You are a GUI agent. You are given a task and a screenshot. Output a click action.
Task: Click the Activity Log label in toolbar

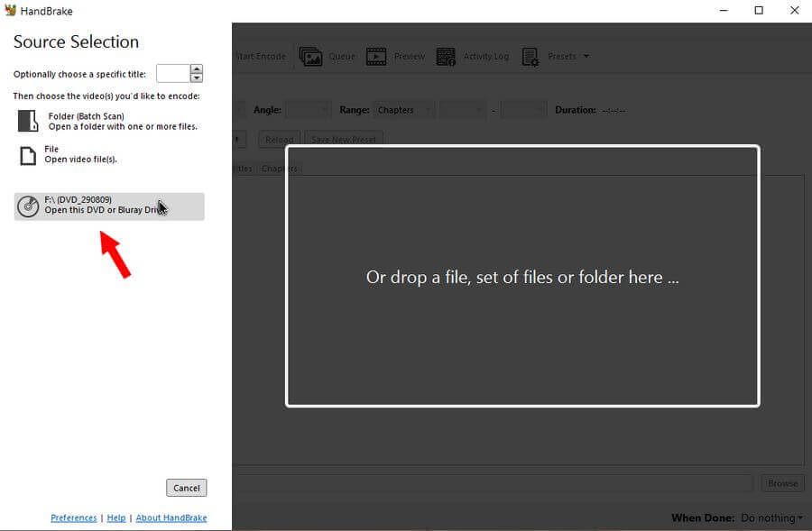pyautogui.click(x=485, y=57)
